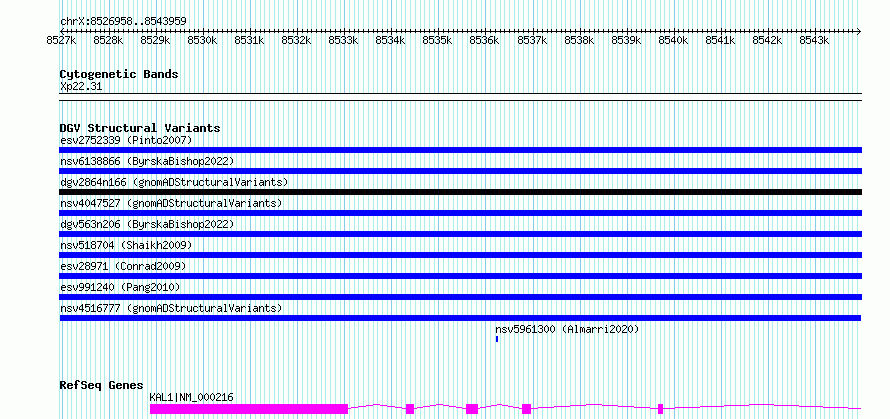This screenshot has width=890, height=419.
Task: Open the nsv518704 (Shaikh2009) label
Action: [x=126, y=245]
